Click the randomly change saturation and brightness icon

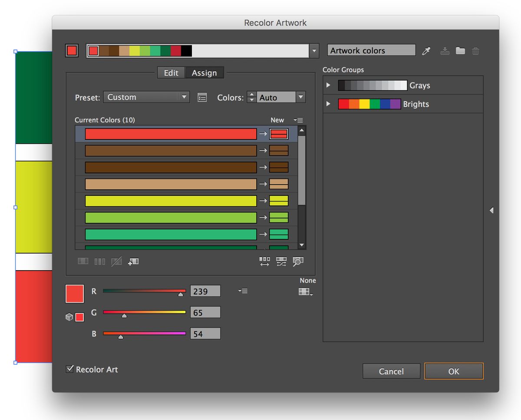[281, 261]
